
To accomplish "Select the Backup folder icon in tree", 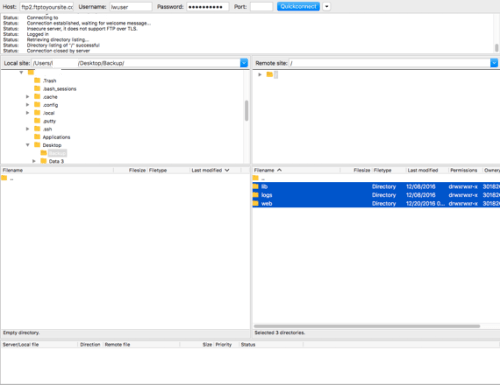I will [43, 153].
